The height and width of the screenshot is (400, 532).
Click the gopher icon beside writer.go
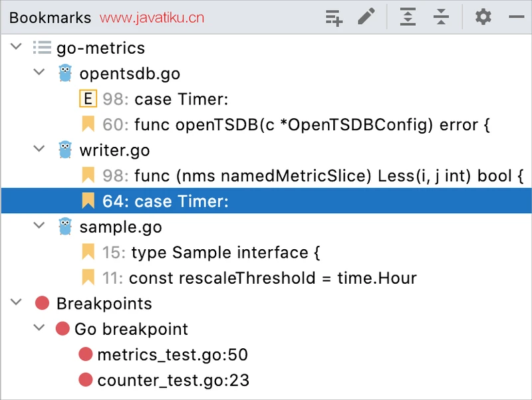click(65, 150)
